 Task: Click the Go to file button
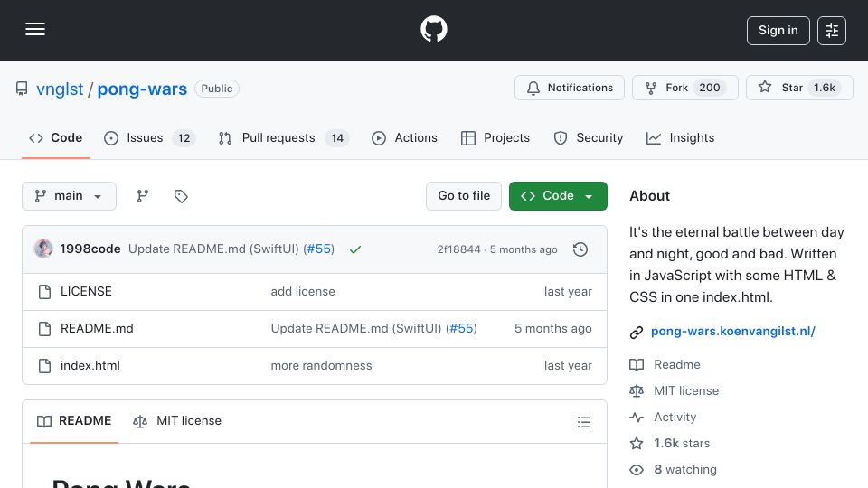point(464,196)
